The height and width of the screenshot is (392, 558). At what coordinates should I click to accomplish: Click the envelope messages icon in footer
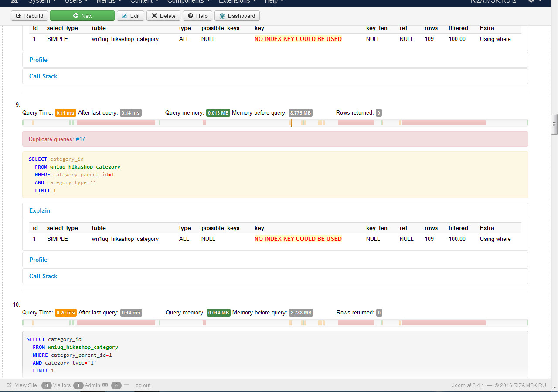(x=105, y=385)
